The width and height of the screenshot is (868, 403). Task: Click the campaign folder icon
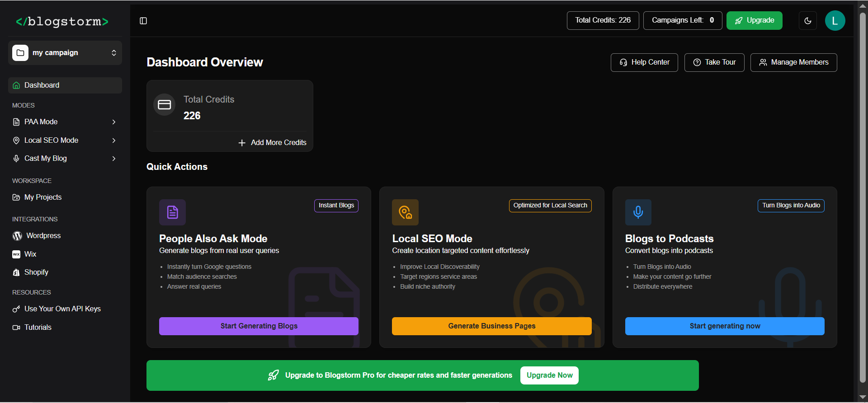(x=20, y=53)
